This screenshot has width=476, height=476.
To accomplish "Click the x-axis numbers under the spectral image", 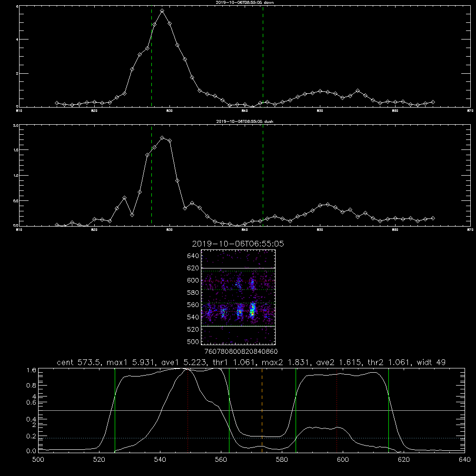I will [x=241, y=351].
